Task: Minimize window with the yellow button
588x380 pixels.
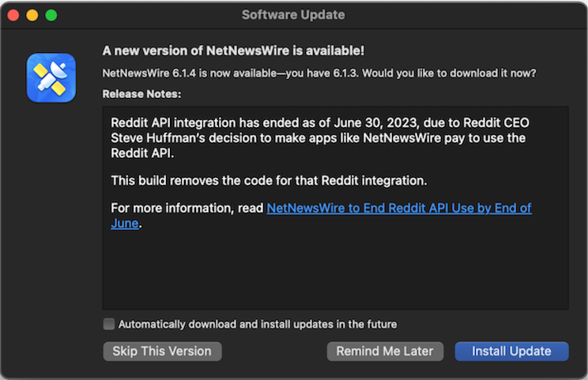Action: 32,15
